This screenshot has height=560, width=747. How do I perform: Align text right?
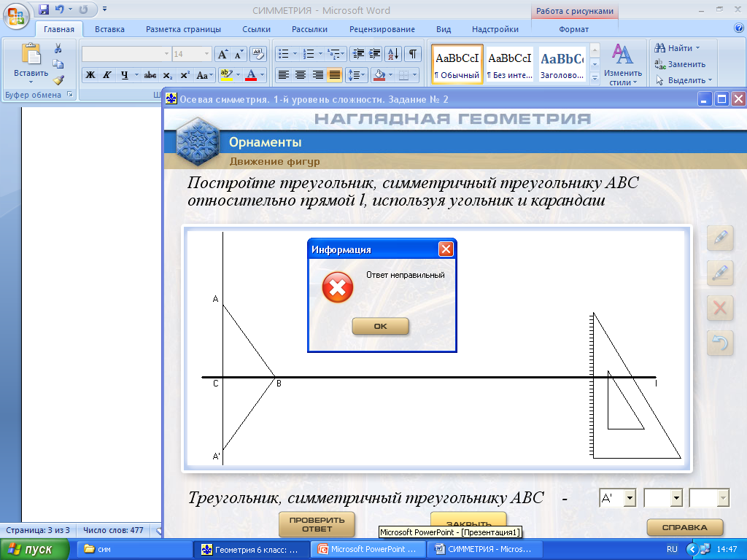pyautogui.click(x=318, y=75)
